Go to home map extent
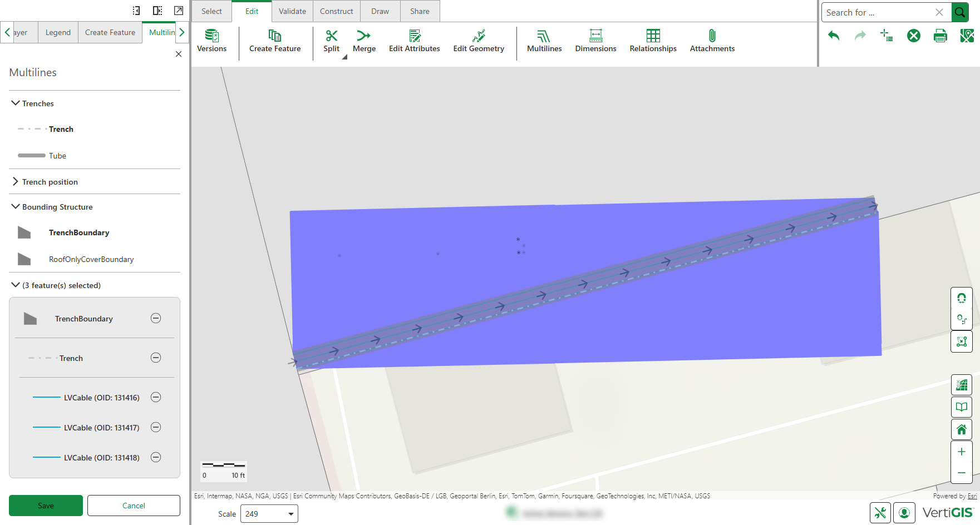The height and width of the screenshot is (525, 980). pos(961,429)
